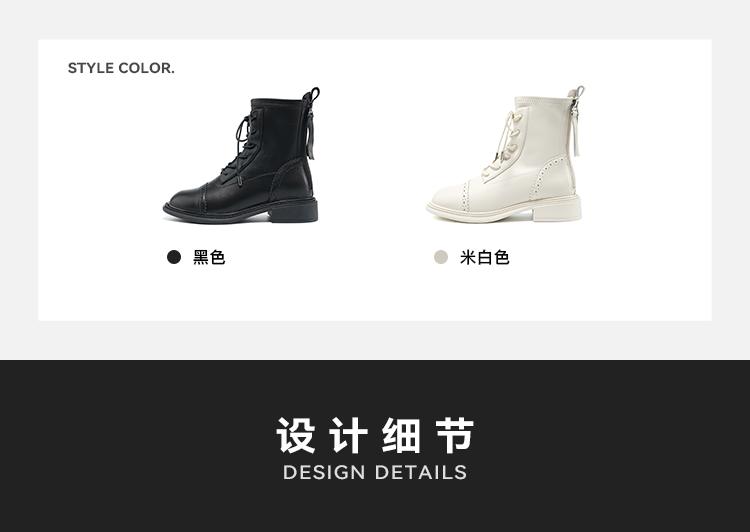Click the black boot's block heel
Screen dimensions: 750x532
(x=294, y=211)
